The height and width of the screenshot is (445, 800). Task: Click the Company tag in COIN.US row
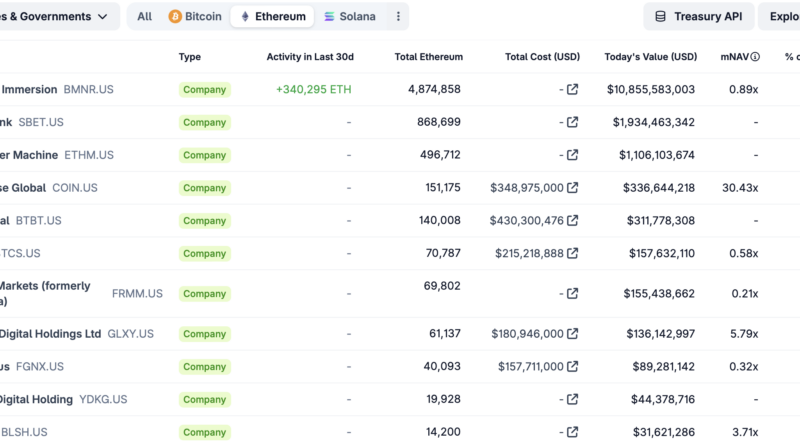pos(204,188)
